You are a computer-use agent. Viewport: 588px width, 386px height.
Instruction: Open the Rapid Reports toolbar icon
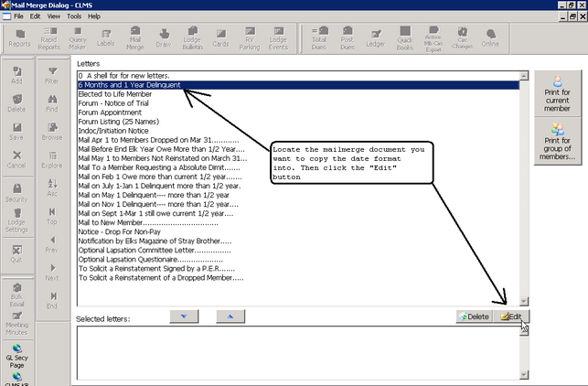click(x=48, y=38)
